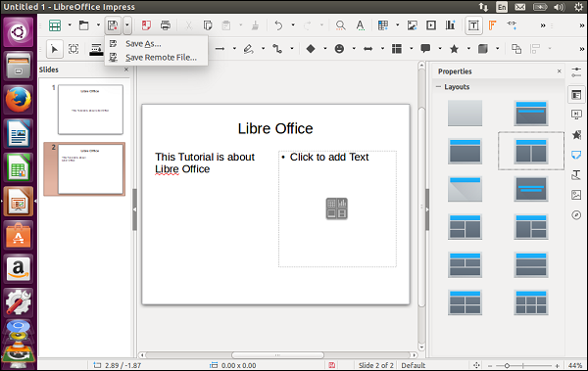The image size is (588, 371).
Task: Choose the smiley Symbol Shapes tool
Action: click(x=339, y=49)
